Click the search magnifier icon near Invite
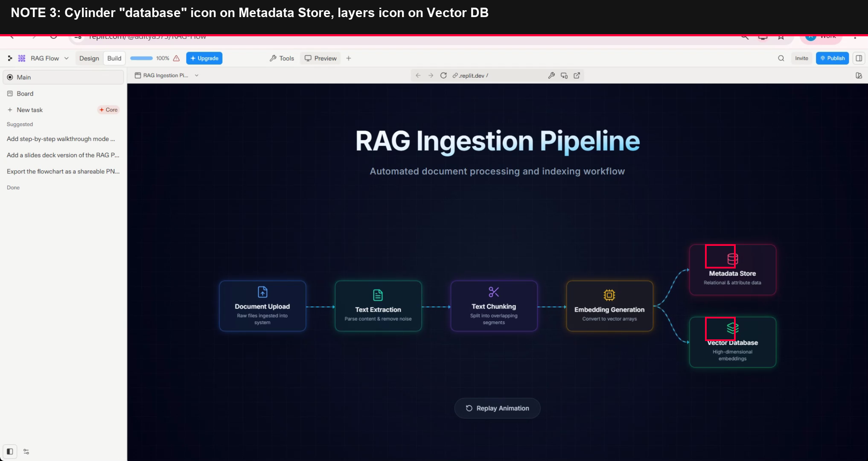868x461 pixels. (781, 58)
